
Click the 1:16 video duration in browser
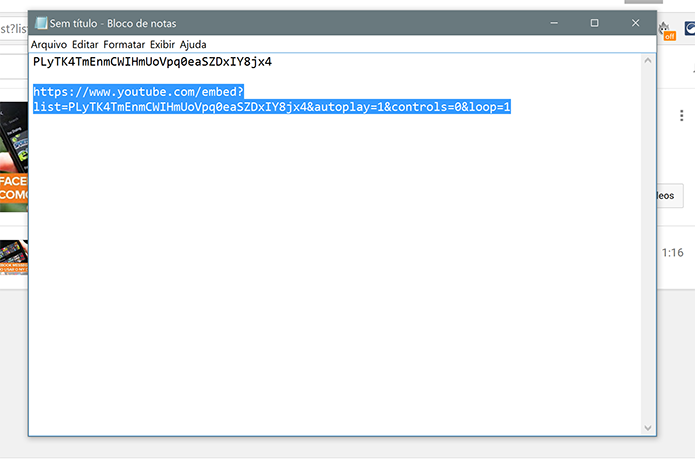click(672, 253)
